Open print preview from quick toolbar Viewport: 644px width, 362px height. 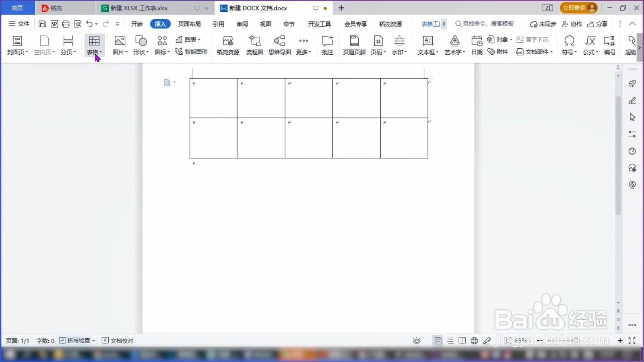[78, 24]
